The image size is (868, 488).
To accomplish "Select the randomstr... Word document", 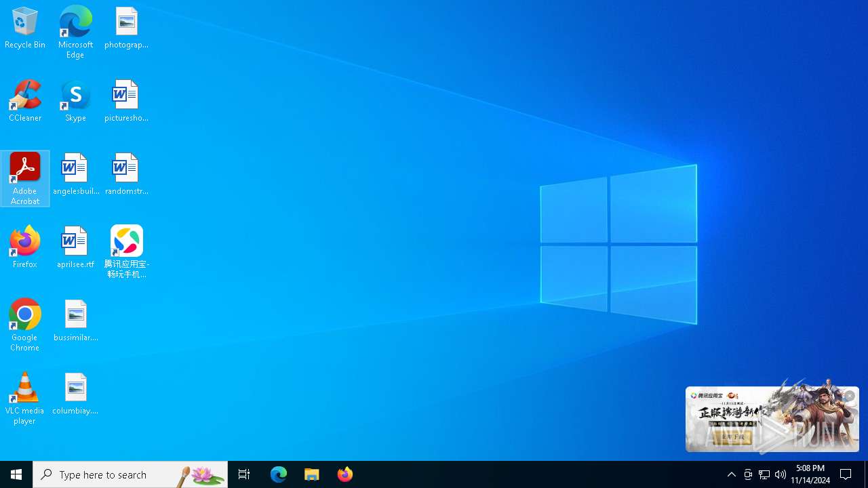I will click(126, 175).
